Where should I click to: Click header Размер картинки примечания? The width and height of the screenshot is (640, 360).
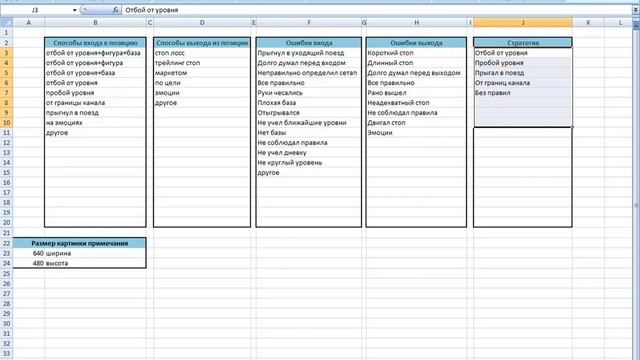click(x=80, y=243)
